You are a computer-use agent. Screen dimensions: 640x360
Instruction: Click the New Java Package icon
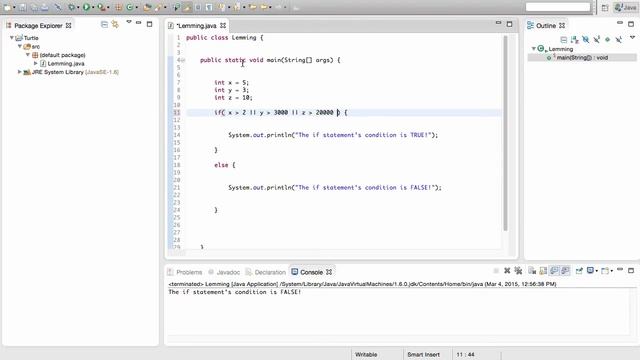[x=118, y=7]
